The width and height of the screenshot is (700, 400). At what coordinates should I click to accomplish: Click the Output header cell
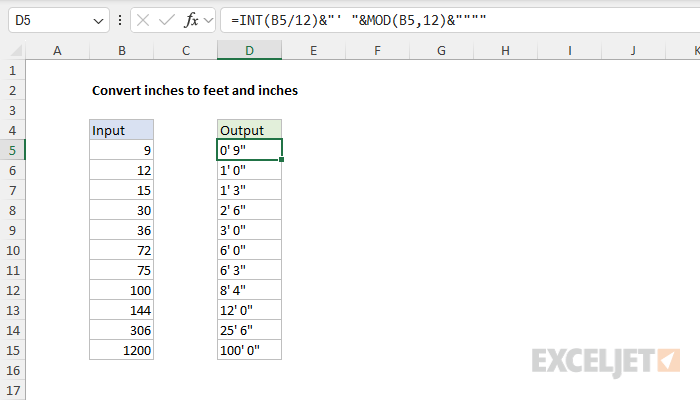coord(249,130)
